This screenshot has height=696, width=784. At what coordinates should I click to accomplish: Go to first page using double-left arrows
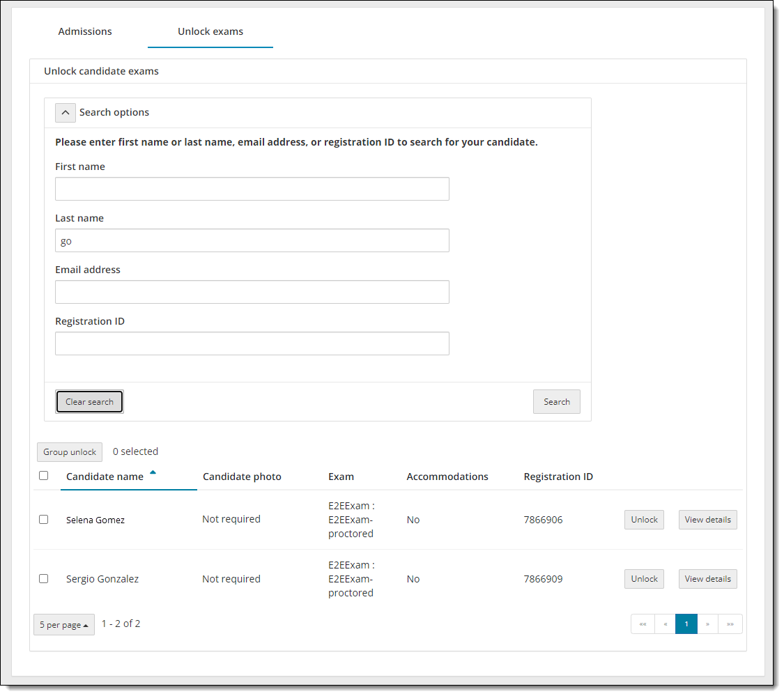click(x=643, y=624)
